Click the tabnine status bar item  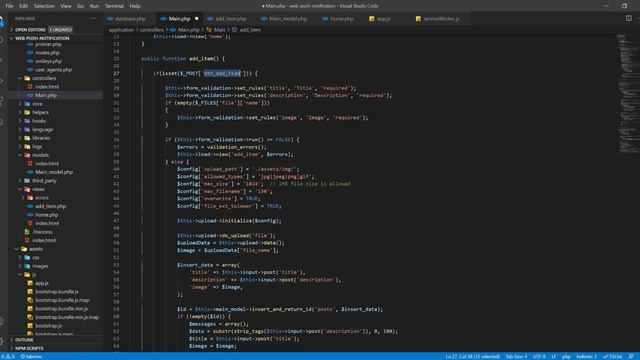coord(31,357)
